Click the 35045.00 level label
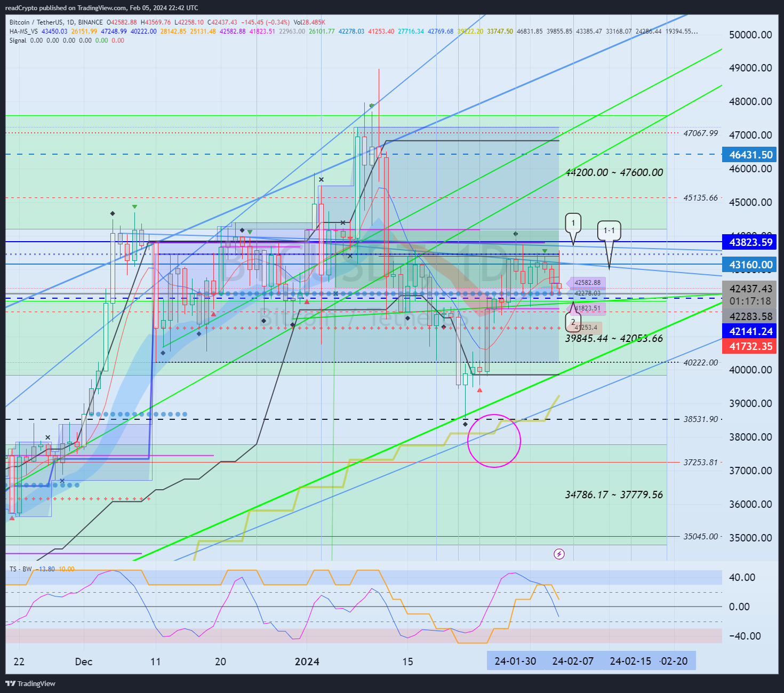Screen dimensions: 784x693 [x=701, y=537]
